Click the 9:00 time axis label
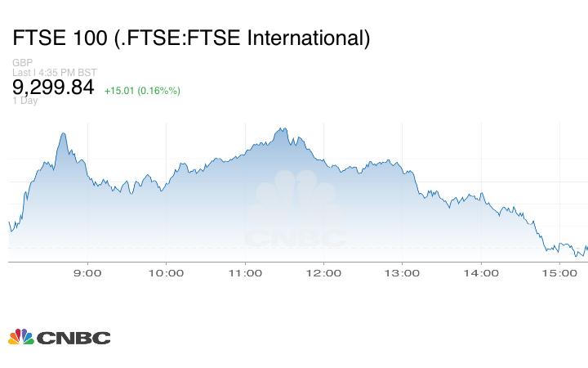Viewport: 588px width, 368px height. [x=87, y=272]
